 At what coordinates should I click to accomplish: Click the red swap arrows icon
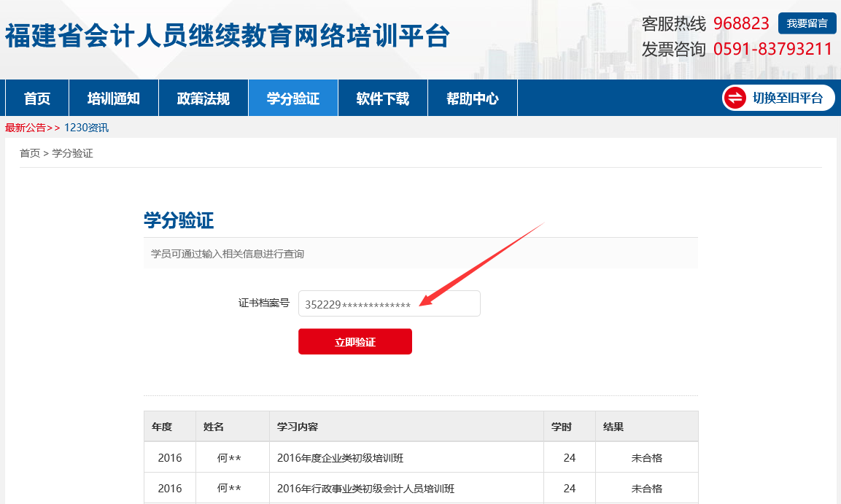[735, 98]
